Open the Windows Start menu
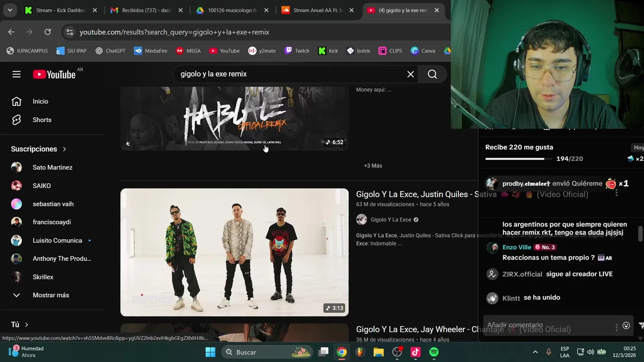 click(x=210, y=352)
